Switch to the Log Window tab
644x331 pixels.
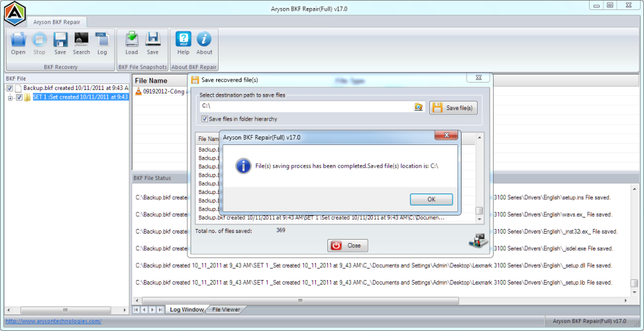187,310
